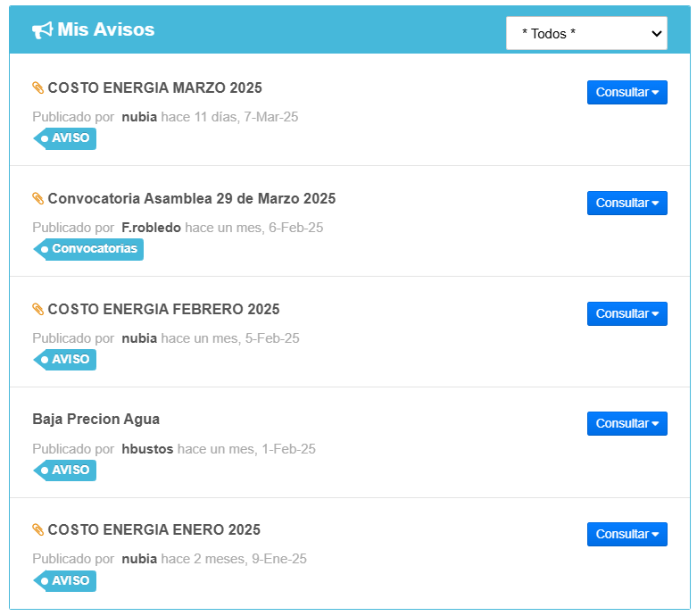The height and width of the screenshot is (616, 697).
Task: Open Consultar dropdown for COSTO ENERGIA MARZO 2025
Action: (626, 93)
